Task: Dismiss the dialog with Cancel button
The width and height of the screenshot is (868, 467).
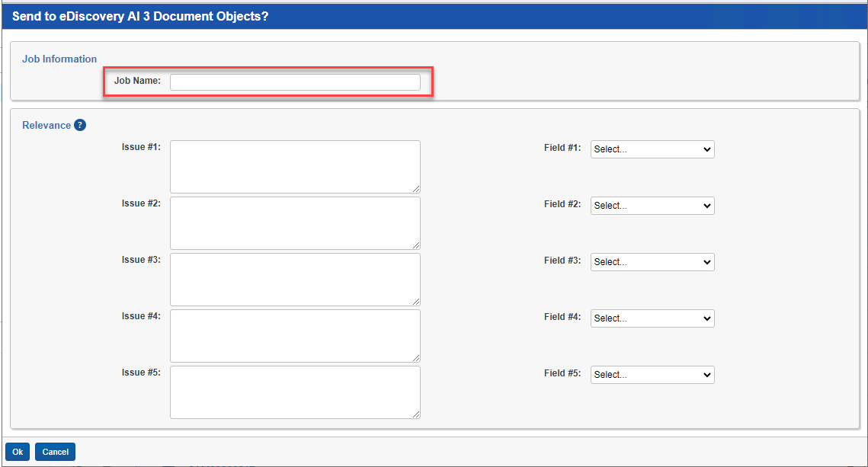Action: point(56,452)
